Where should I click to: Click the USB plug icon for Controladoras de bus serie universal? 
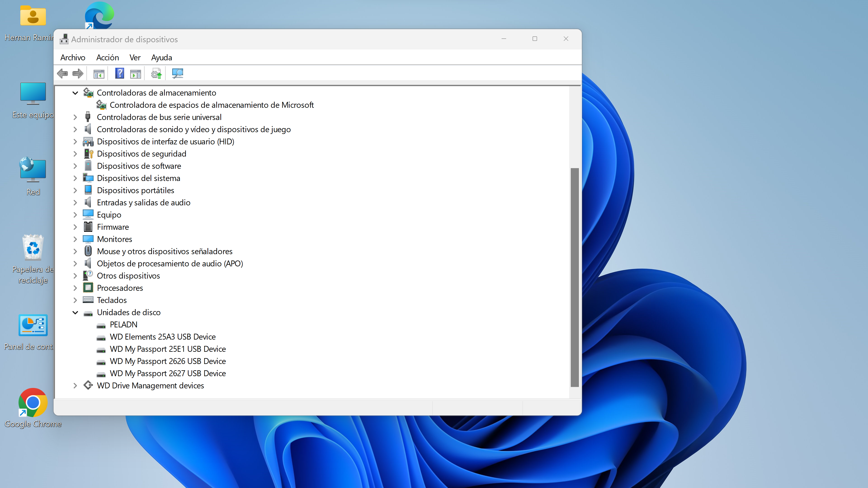[x=88, y=117]
